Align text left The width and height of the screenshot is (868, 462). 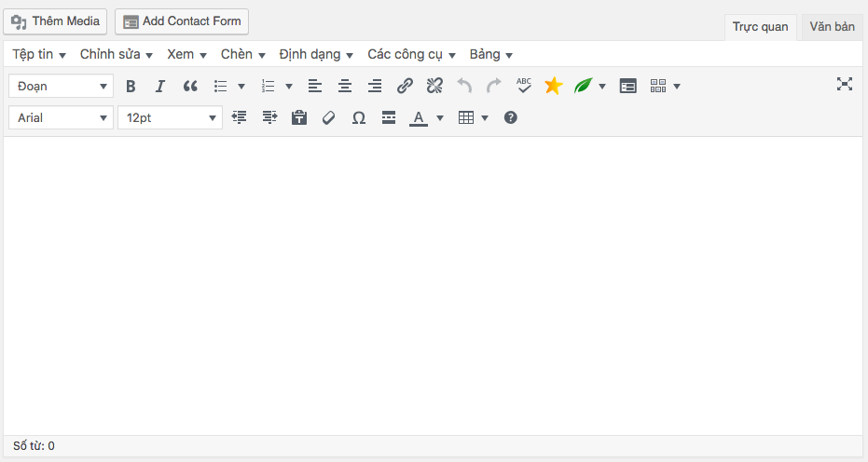[x=315, y=87]
